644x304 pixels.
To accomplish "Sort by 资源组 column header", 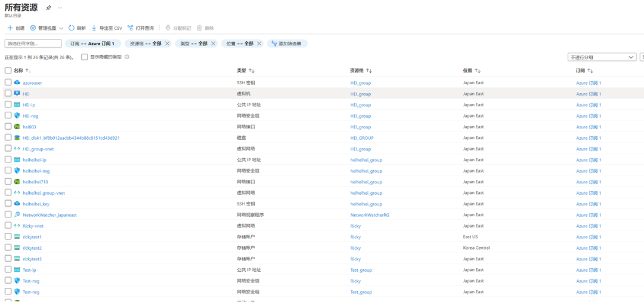I will pos(358,70).
